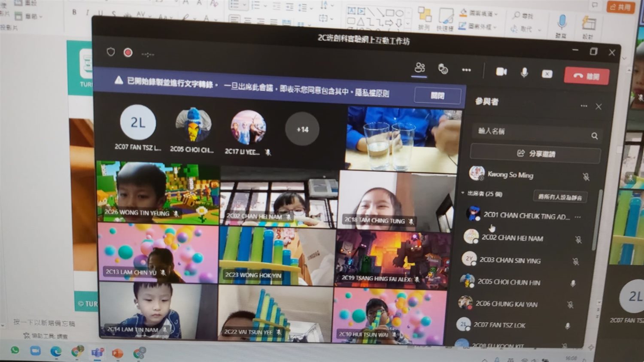This screenshot has height=362, width=644.
Task: Select the 2C23 WONG HOK YIN video tile
Action: coord(277,256)
